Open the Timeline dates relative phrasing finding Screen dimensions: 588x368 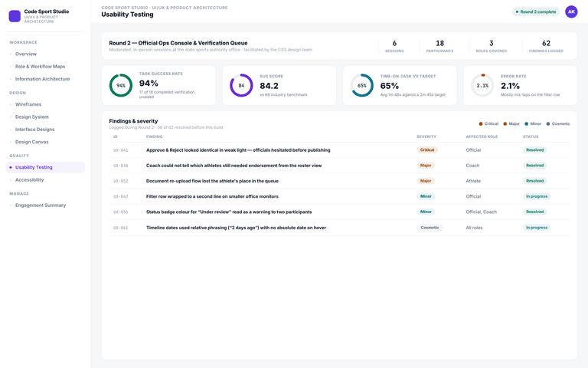point(237,228)
